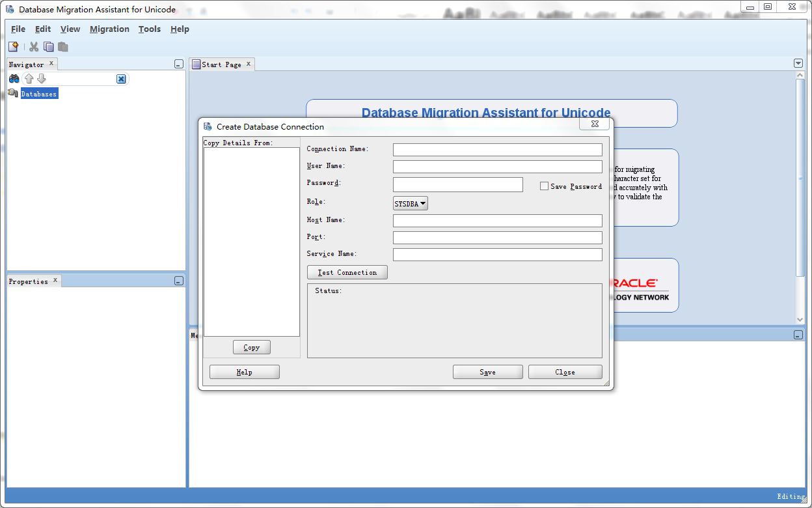Open the File menu

tap(18, 29)
